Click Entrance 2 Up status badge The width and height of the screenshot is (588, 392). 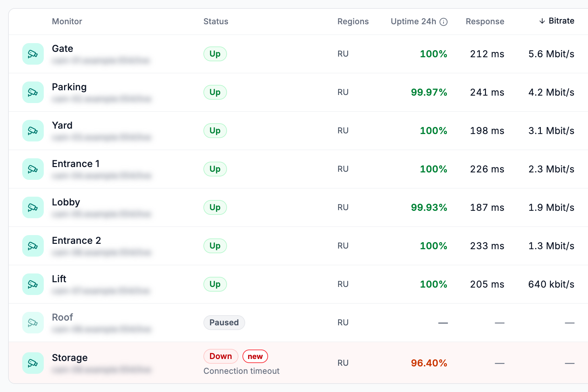215,246
